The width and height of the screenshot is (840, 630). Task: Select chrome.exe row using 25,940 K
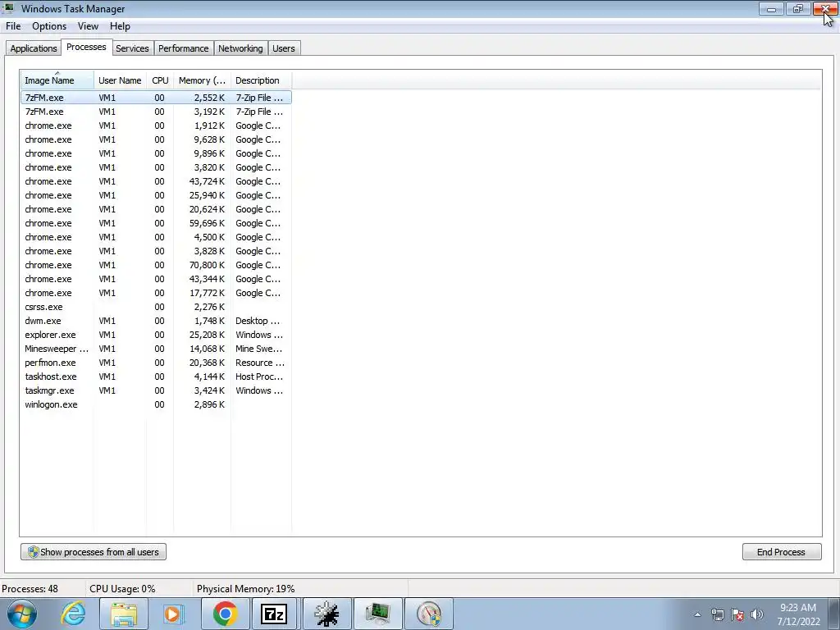(x=156, y=195)
